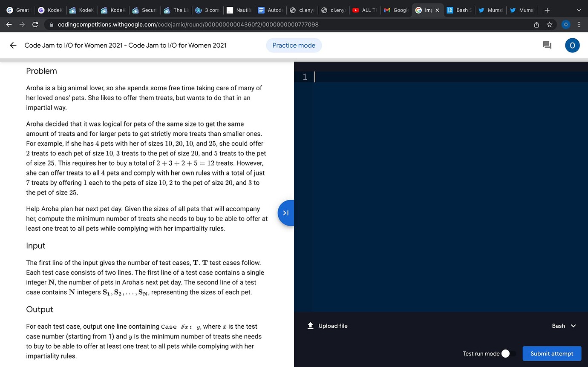Switch to the Securi tab
This screenshot has width=588, height=367.
pyautogui.click(x=144, y=10)
